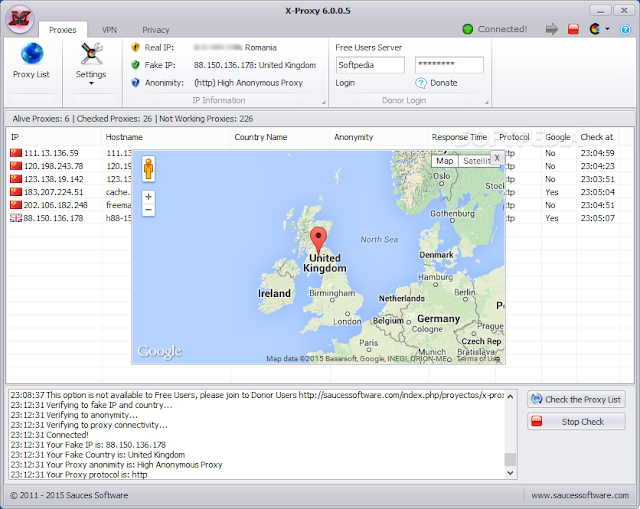Switch to the VPN tab
The width and height of the screenshot is (640, 509).
109,30
